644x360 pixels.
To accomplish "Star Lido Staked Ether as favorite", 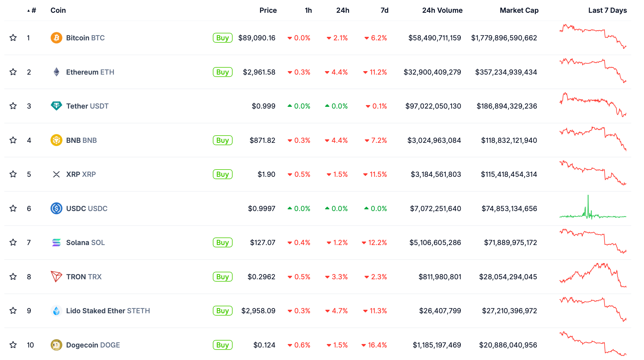I will point(13,311).
